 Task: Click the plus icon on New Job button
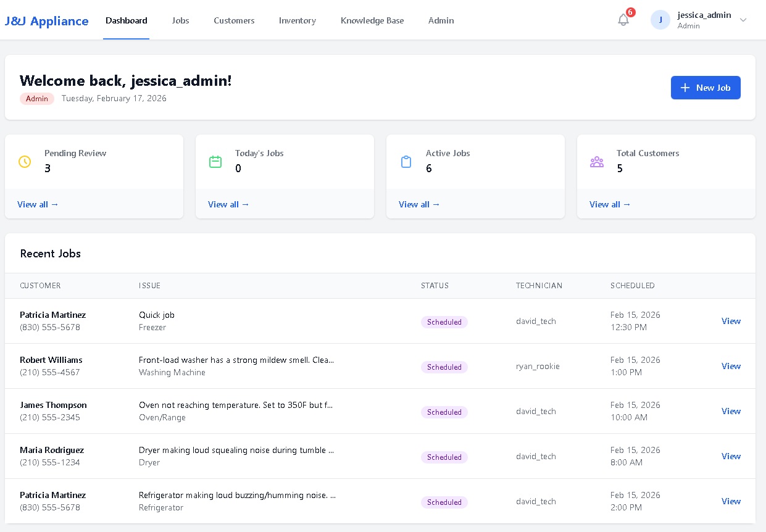pyautogui.click(x=685, y=88)
